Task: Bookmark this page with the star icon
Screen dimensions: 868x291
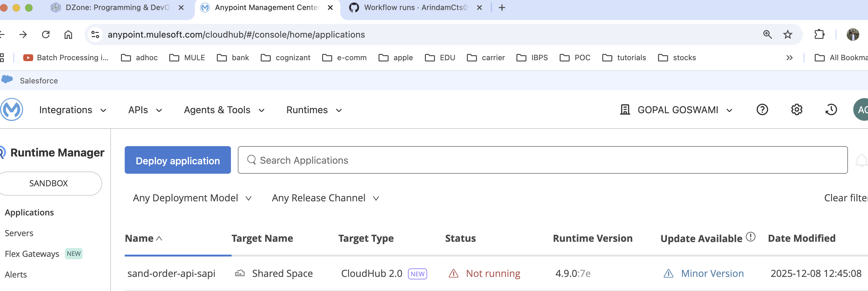Action: point(787,34)
